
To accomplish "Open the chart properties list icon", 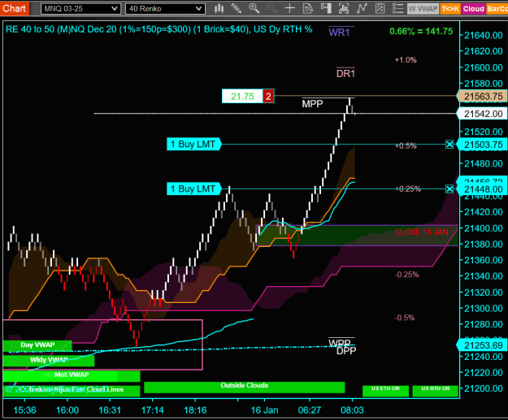I will [x=397, y=9].
